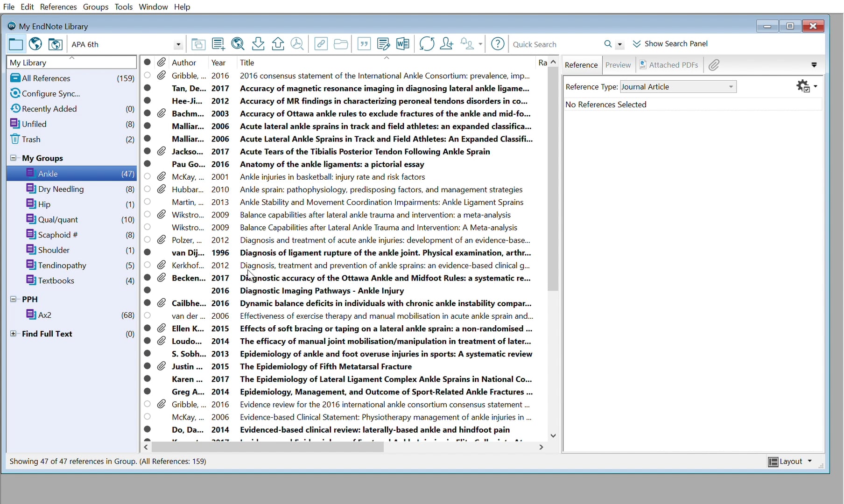Click the Share Library person-plus icon
This screenshot has height=504, width=844.
tap(447, 44)
